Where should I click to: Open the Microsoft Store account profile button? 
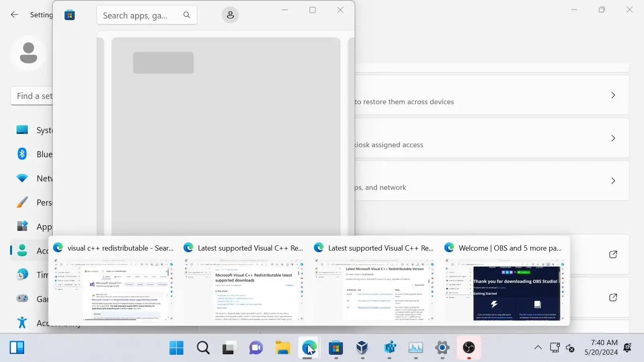pos(230,15)
